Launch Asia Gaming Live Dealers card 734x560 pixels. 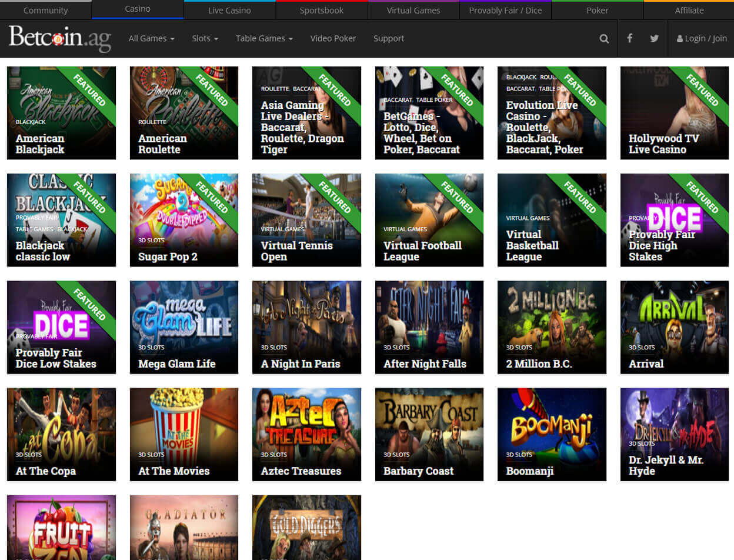coord(306,113)
